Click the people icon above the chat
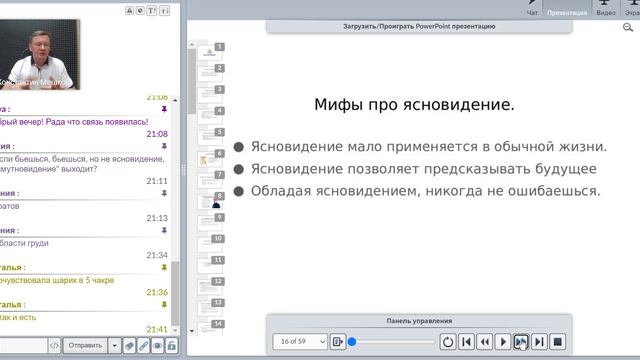This screenshot has height=360, width=640. point(129,11)
